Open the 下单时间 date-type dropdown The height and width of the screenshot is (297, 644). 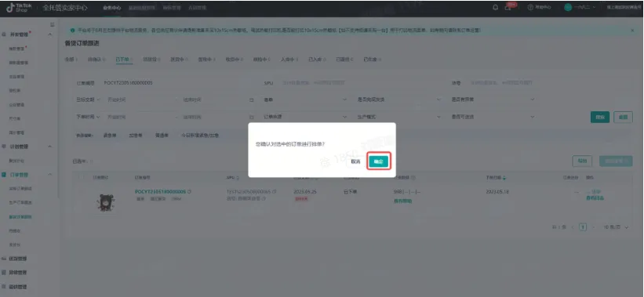pos(88,117)
